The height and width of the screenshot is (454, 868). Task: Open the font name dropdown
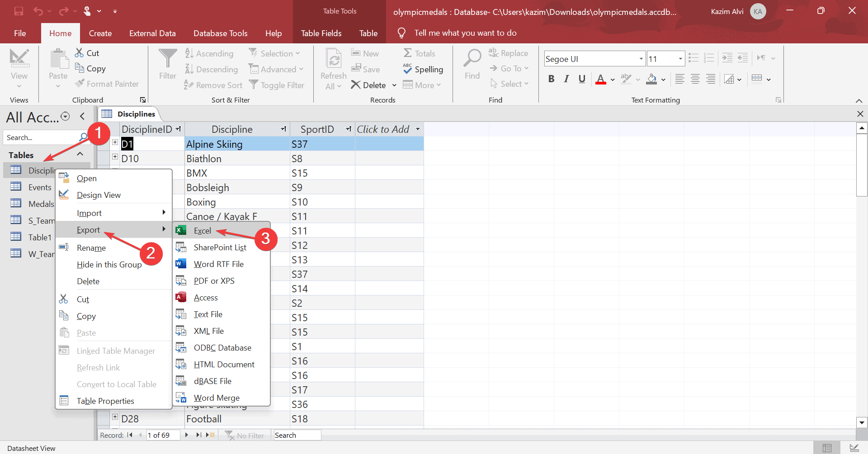tap(641, 59)
